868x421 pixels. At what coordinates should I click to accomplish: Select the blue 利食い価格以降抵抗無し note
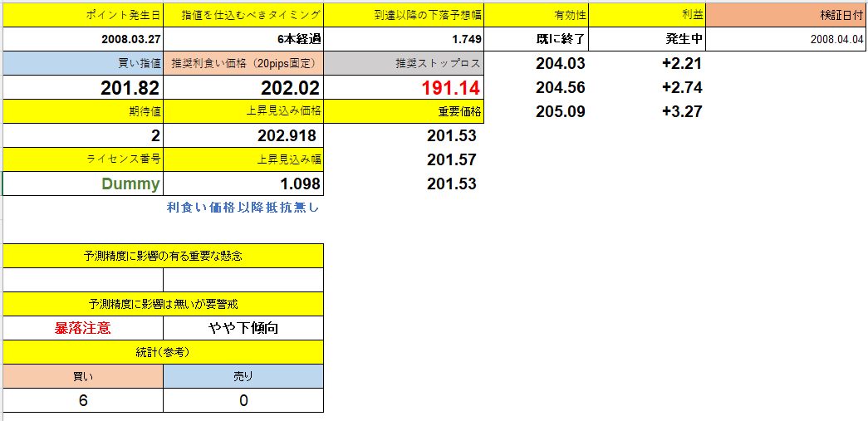(x=243, y=208)
